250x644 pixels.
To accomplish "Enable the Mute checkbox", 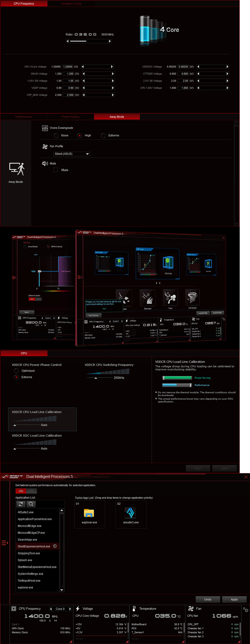I will 56,170.
